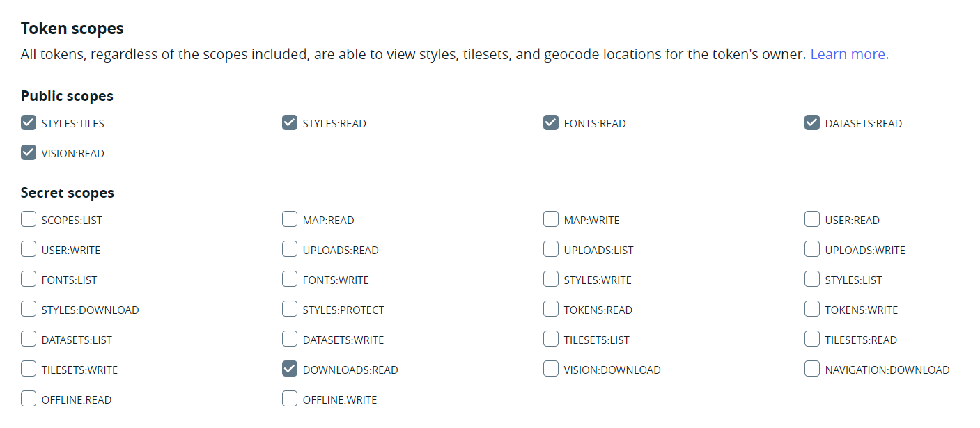Check the MAP:READ scope box
This screenshot has width=980, height=428.
pos(290,220)
